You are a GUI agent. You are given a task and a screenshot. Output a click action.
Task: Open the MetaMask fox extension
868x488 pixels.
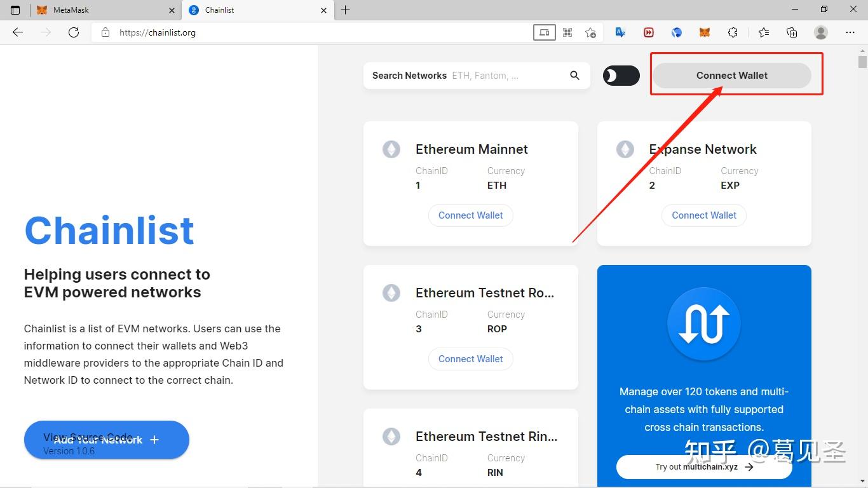coord(705,32)
